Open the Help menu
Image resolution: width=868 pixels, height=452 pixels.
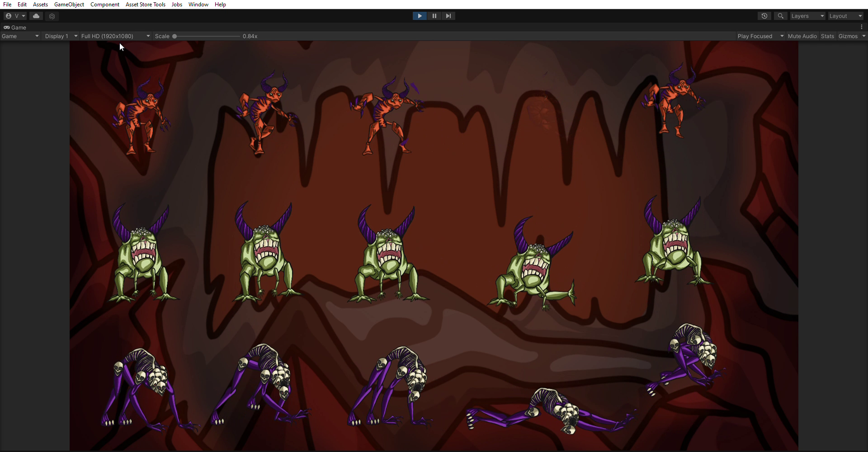[220, 5]
